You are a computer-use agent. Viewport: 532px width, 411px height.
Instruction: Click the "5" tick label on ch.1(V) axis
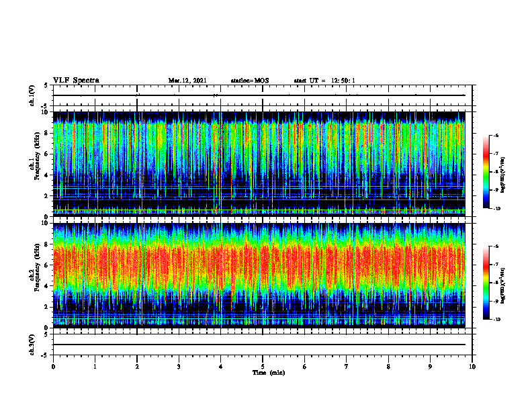coord(46,86)
